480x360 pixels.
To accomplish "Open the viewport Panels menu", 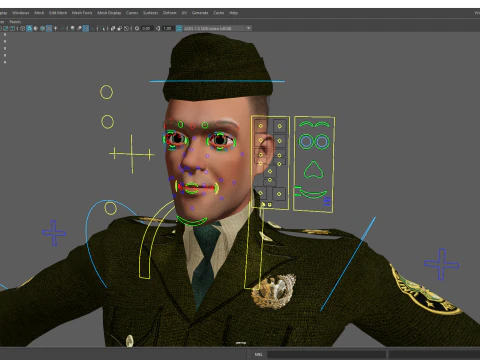I will coord(15,22).
